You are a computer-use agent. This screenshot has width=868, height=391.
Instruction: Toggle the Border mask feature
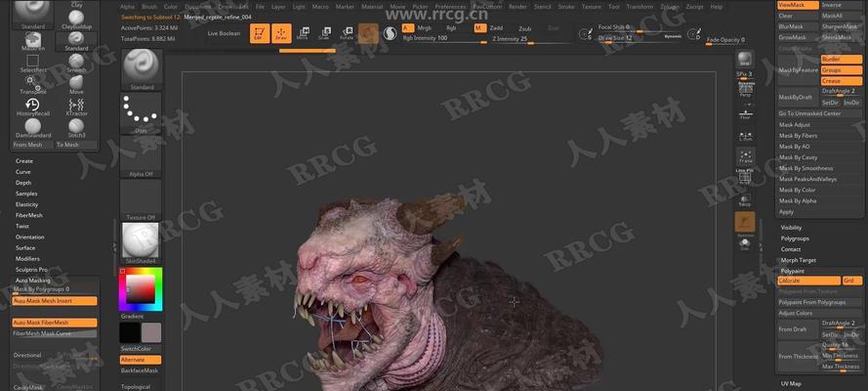(842, 60)
